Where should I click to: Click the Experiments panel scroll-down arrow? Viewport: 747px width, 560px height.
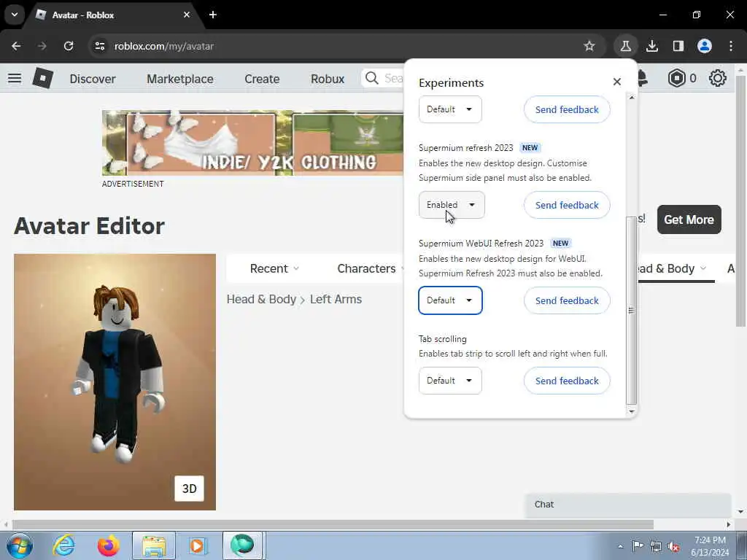(x=632, y=411)
